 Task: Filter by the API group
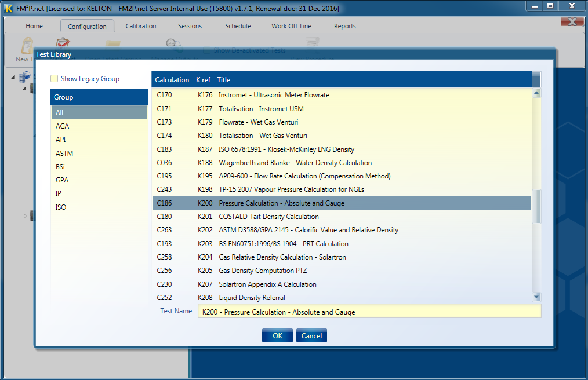coord(99,140)
